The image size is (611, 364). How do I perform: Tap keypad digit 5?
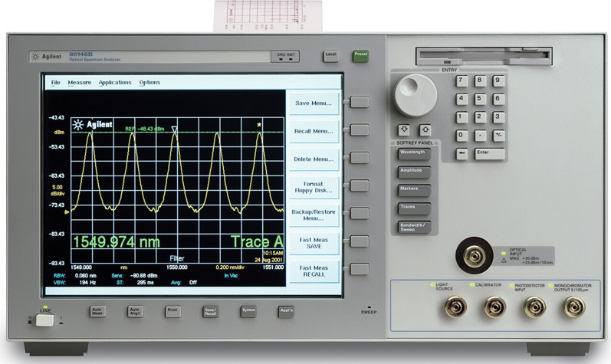480,99
